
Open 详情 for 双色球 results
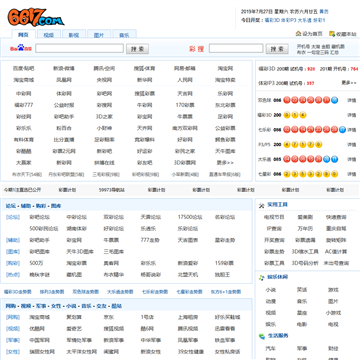coord(352,100)
